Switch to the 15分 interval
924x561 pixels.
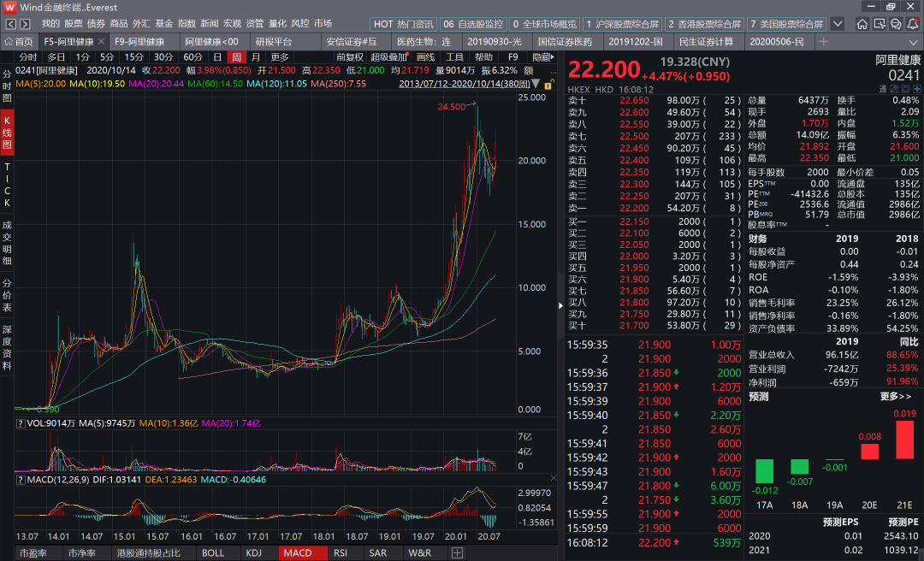pyautogui.click(x=133, y=57)
